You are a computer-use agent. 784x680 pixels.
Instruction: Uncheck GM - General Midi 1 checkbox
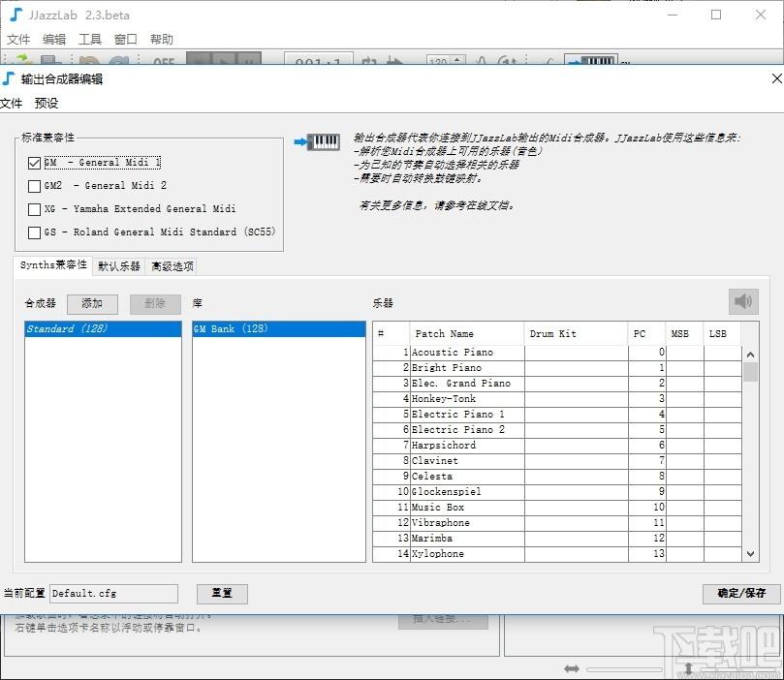point(34,163)
